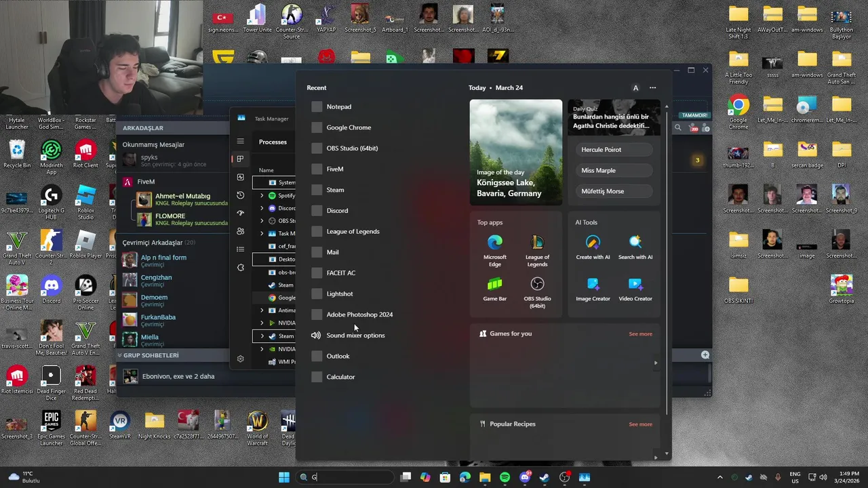Choose Müfettiş Morse quiz answer
This screenshot has width=868, height=488.
click(x=614, y=191)
